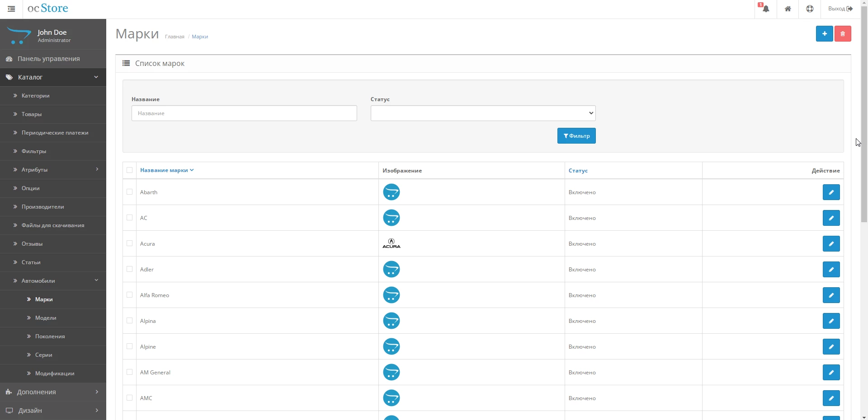The width and height of the screenshot is (868, 420).
Task: Check the AMC row checkbox
Action: click(130, 398)
